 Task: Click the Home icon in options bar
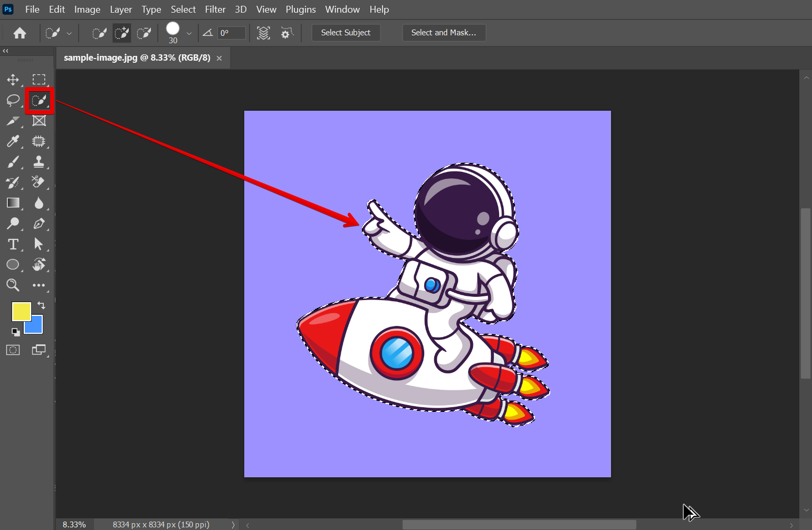click(x=20, y=33)
